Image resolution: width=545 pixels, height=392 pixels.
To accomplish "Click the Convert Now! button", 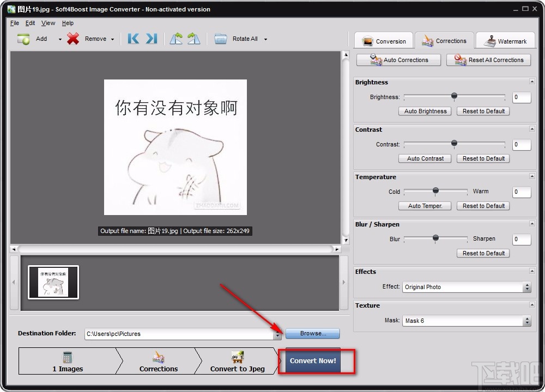I will point(312,360).
